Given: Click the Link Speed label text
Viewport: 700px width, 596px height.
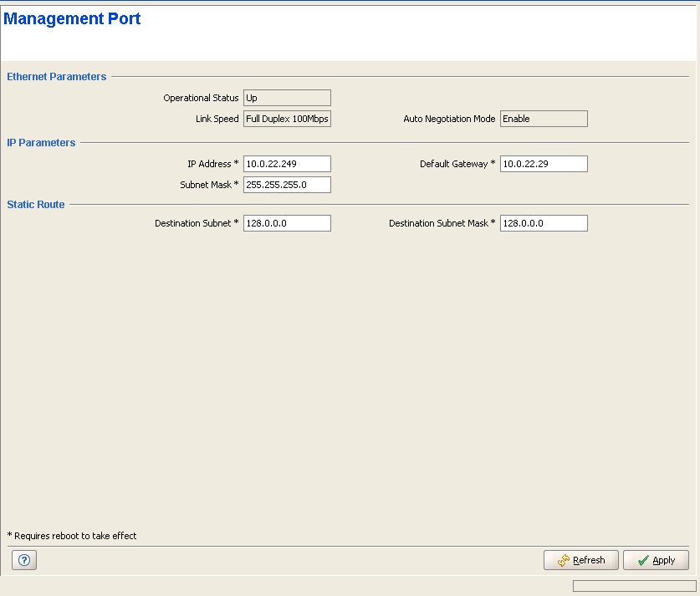Looking at the screenshot, I should 217,119.
